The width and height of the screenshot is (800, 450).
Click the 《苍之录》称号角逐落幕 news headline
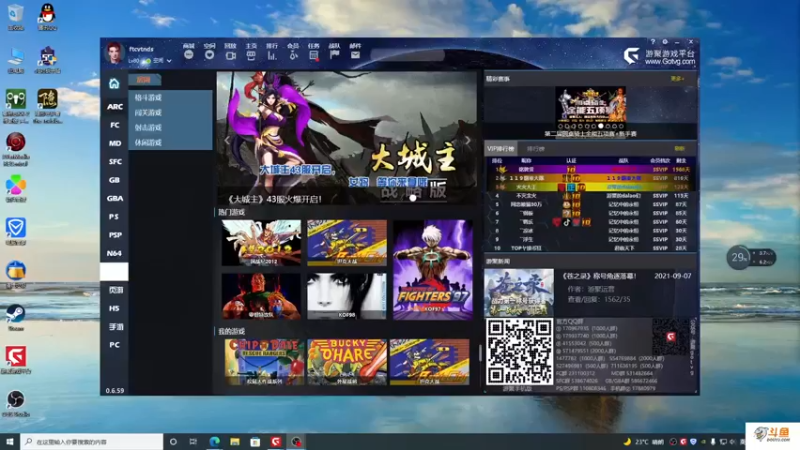tap(599, 276)
